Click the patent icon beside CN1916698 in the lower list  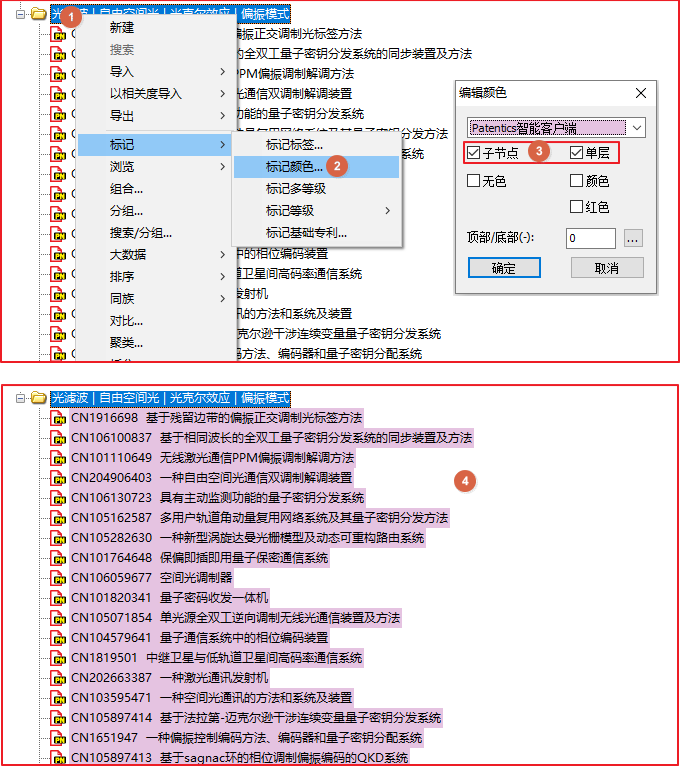point(58,418)
